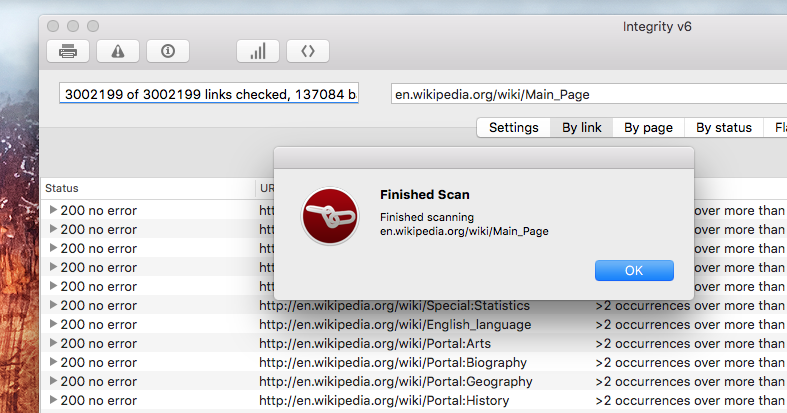Viewport: 787px width, 413px height.
Task: Switch to the Settings tab
Action: coord(513,127)
